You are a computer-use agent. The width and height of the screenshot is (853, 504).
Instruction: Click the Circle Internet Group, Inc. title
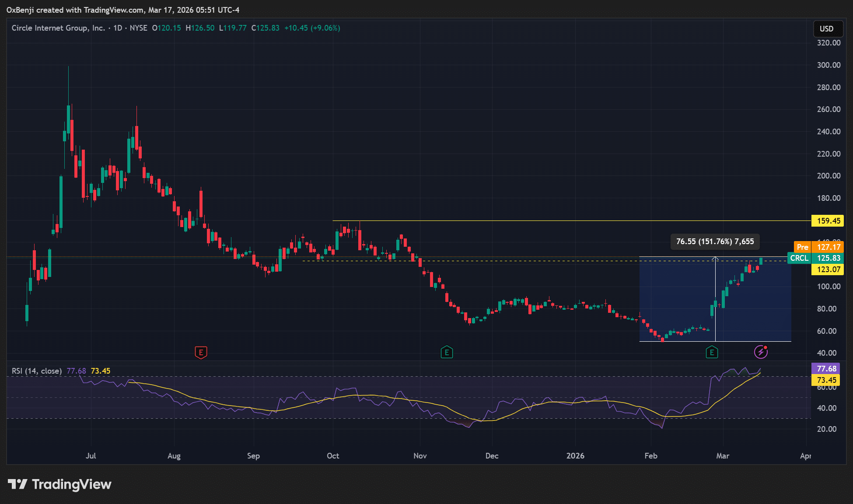point(58,28)
